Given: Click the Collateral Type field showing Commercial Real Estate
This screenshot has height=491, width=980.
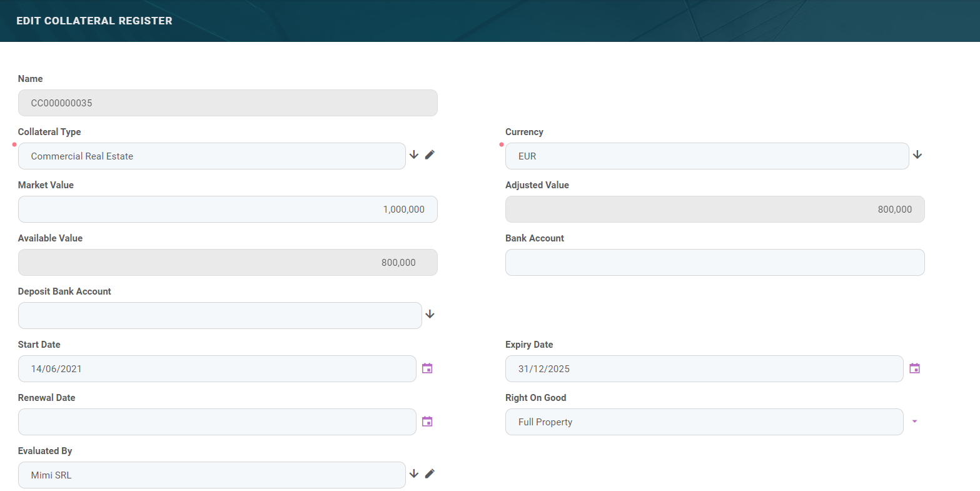Looking at the screenshot, I should tap(211, 156).
